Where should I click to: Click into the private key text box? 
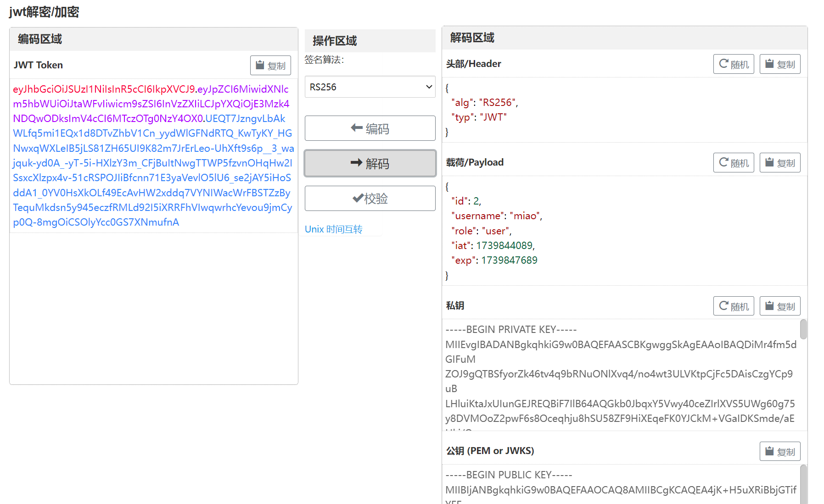(620, 374)
